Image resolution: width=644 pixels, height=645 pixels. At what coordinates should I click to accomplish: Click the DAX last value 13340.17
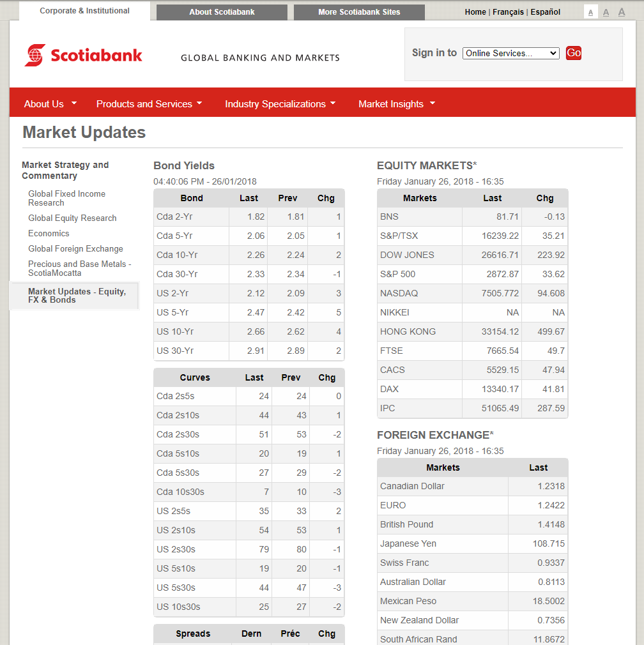(500, 389)
